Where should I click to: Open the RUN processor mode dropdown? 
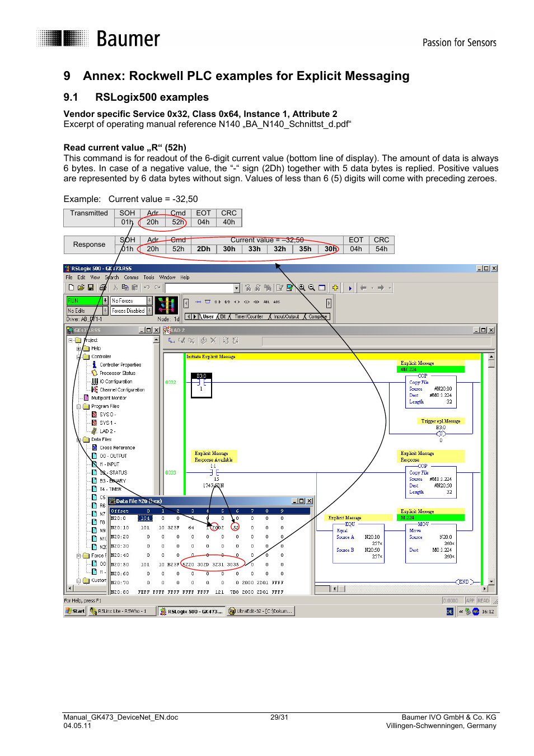[105, 301]
